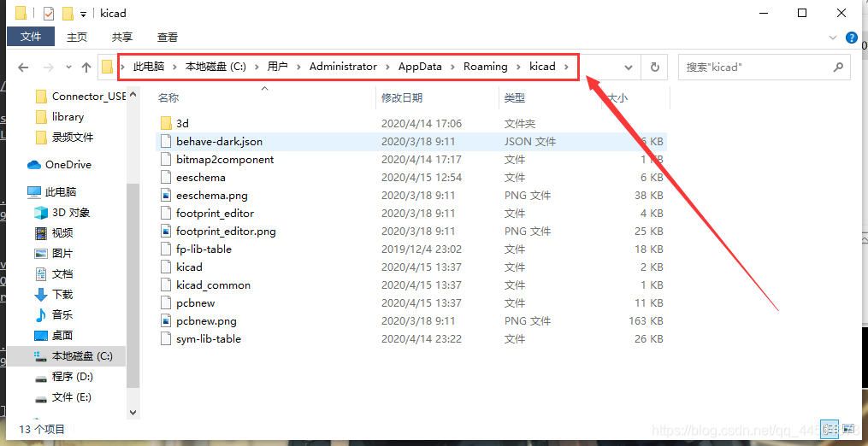Click 用户 in the address path
Image resolution: width=868 pixels, height=446 pixels.
[277, 67]
